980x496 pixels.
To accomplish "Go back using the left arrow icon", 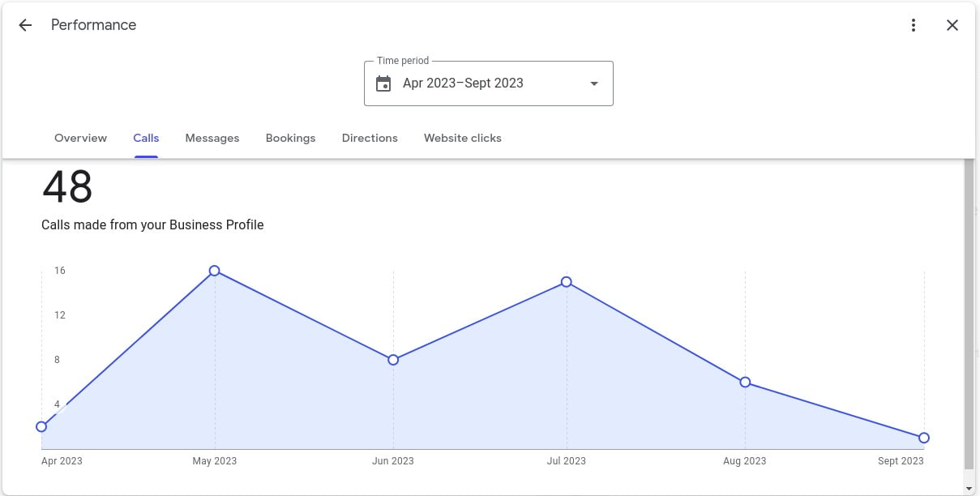I will pos(25,25).
